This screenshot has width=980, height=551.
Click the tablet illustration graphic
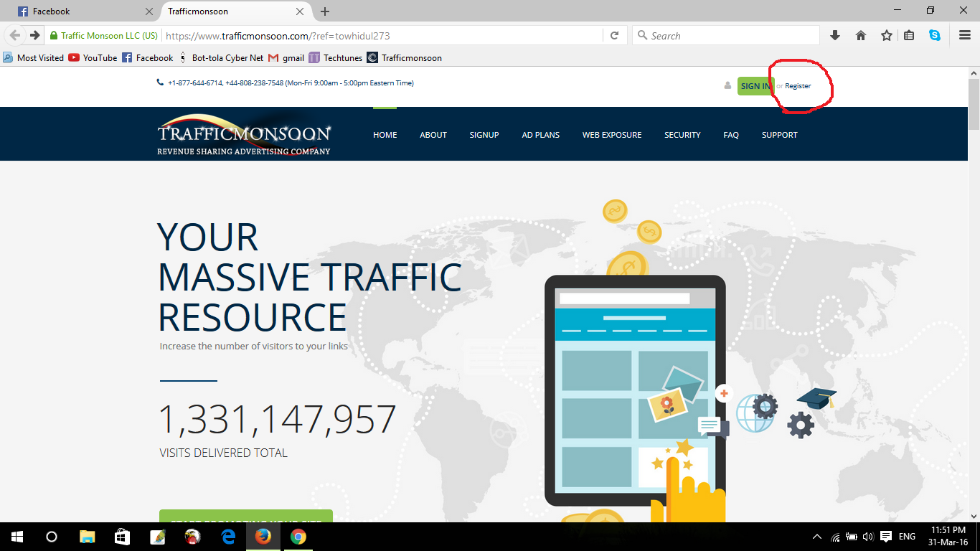tap(635, 391)
